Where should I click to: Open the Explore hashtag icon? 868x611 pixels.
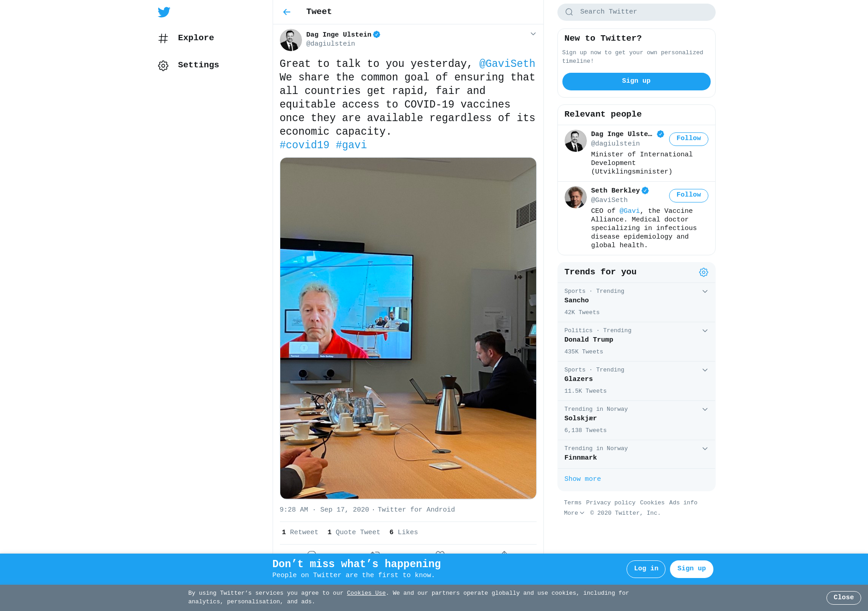[163, 38]
